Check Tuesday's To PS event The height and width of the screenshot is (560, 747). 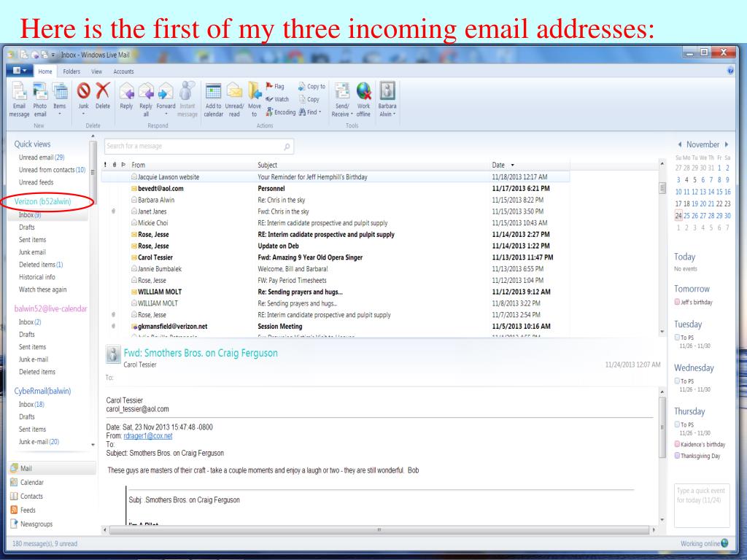(677, 337)
